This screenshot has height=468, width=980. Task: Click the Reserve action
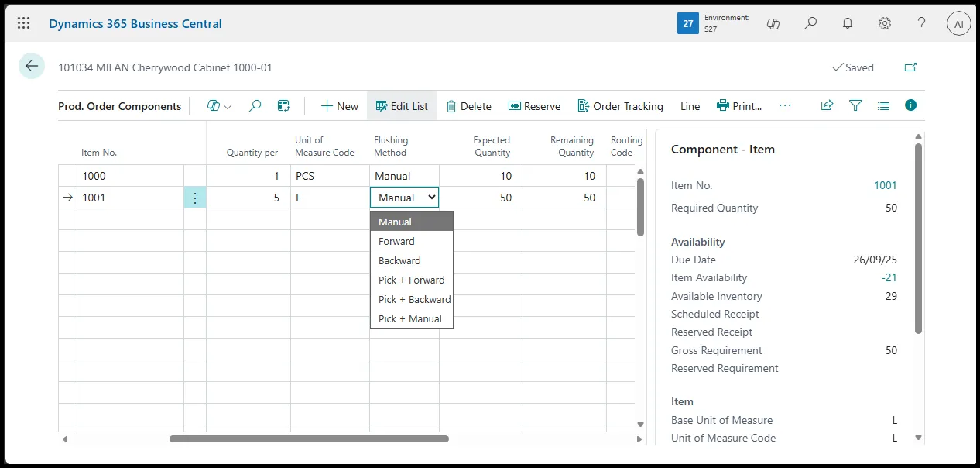click(534, 106)
